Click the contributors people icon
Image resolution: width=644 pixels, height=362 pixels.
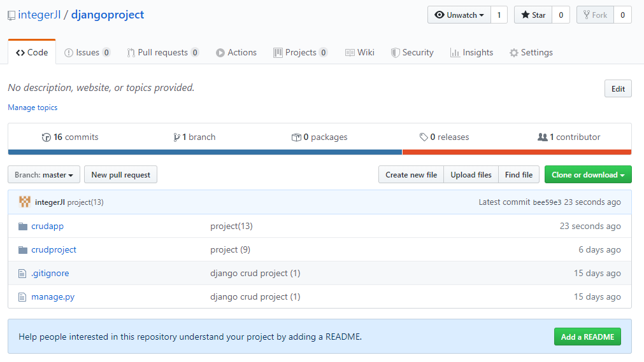point(543,137)
